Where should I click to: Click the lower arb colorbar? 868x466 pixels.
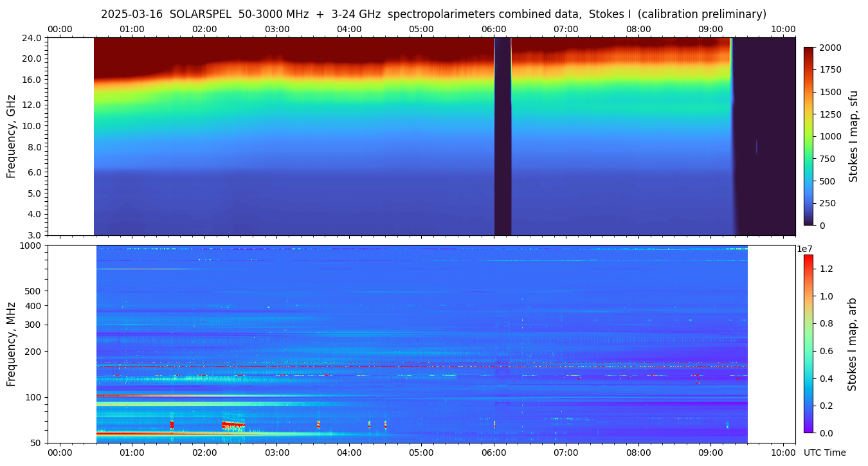point(808,343)
